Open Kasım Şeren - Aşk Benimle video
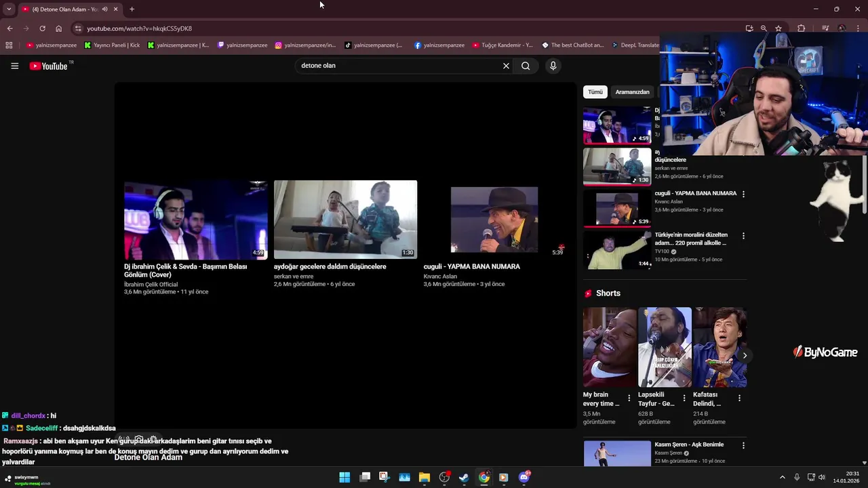The image size is (868, 488). (x=689, y=445)
